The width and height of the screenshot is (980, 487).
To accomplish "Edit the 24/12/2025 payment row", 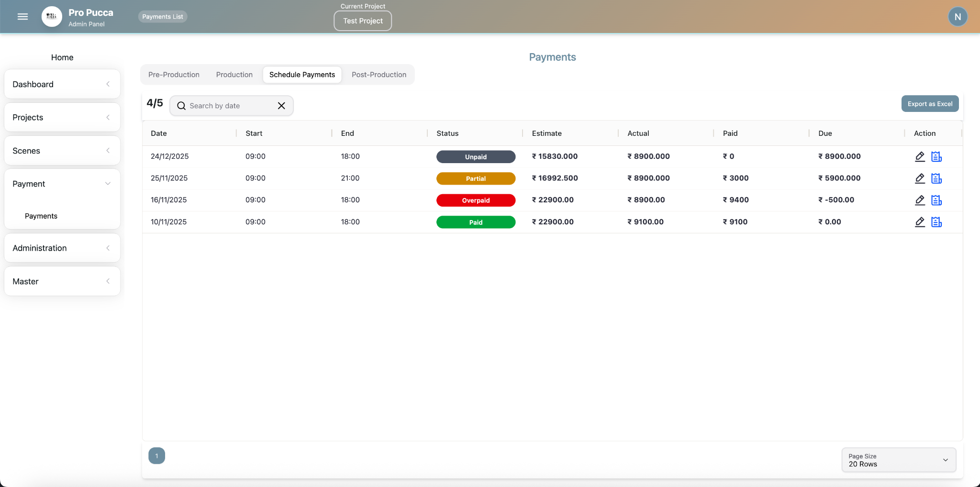I will (x=920, y=156).
